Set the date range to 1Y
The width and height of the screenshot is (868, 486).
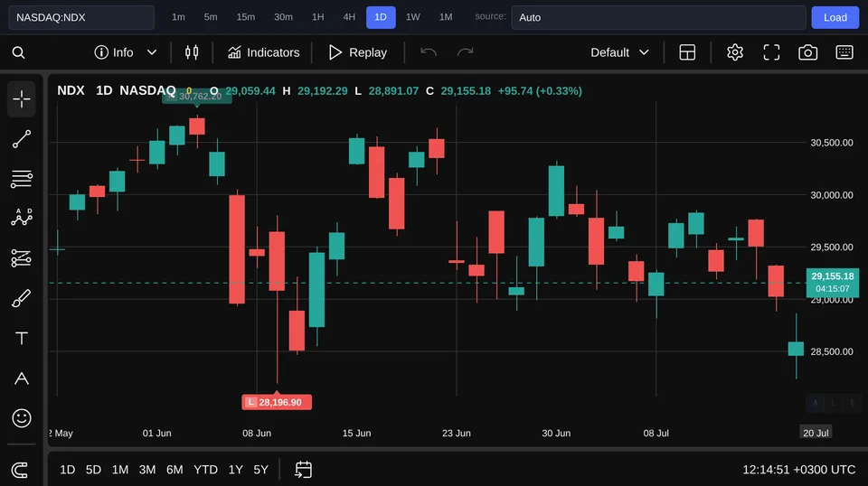coord(236,470)
